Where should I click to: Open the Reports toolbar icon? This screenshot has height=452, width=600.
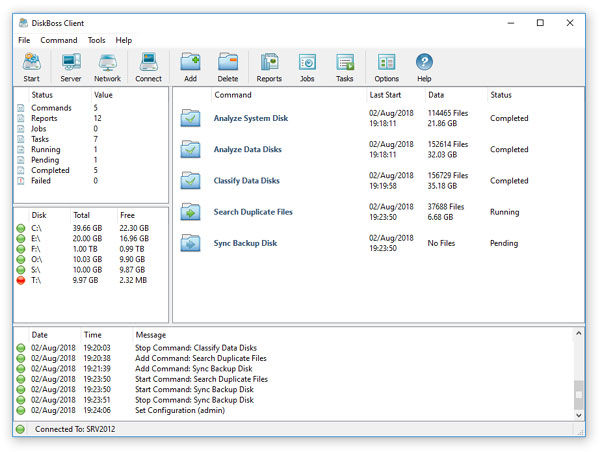tap(269, 67)
